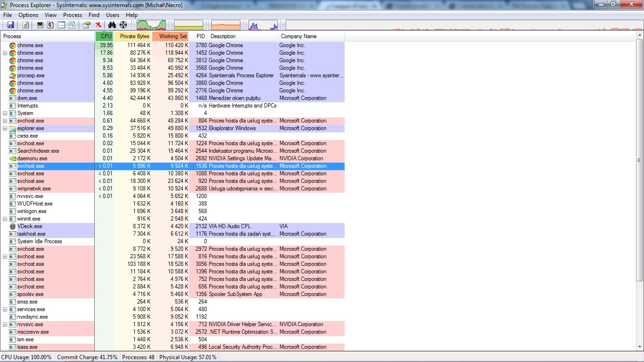Viewport: 644px width, 362px height.
Task: Open the green CPU usage mini graph
Action: coord(151,25)
